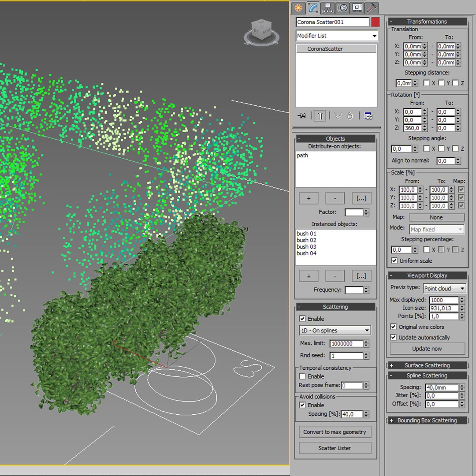Click the + button under Distribute-on objects
The image size is (476, 476).
pyautogui.click(x=309, y=198)
